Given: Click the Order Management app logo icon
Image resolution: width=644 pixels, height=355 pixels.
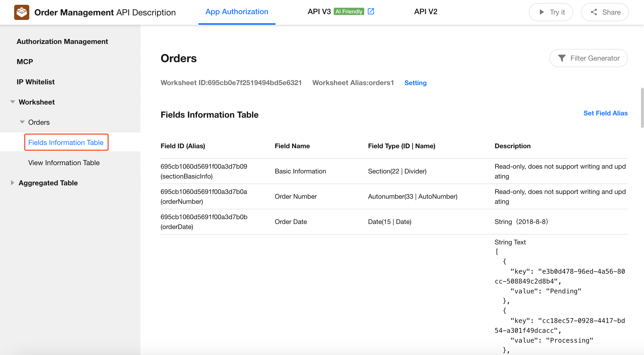Looking at the screenshot, I should pyautogui.click(x=21, y=12).
